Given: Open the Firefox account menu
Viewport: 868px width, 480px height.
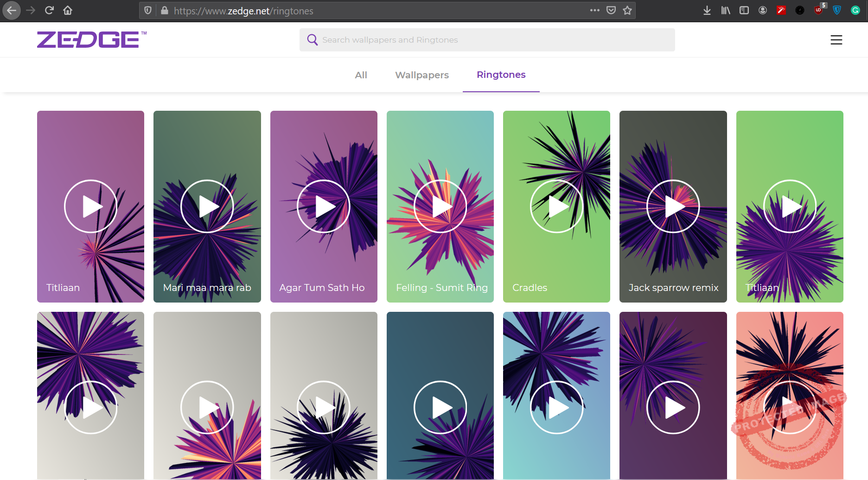Looking at the screenshot, I should click(763, 10).
